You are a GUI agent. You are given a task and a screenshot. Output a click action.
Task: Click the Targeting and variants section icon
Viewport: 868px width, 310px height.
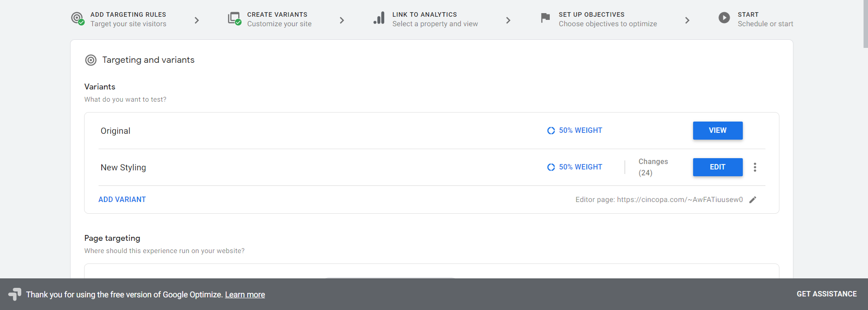point(91,60)
